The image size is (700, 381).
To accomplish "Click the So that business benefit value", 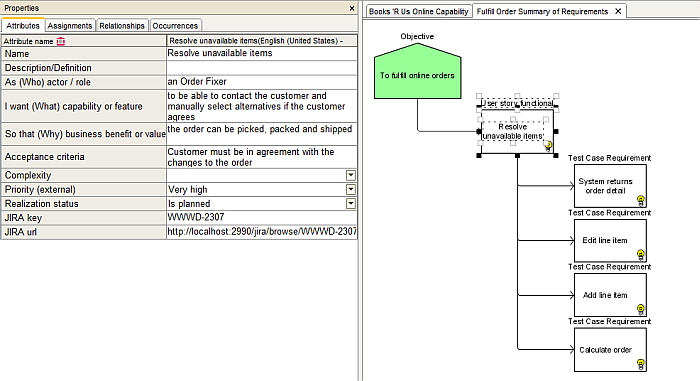I will click(x=262, y=134).
